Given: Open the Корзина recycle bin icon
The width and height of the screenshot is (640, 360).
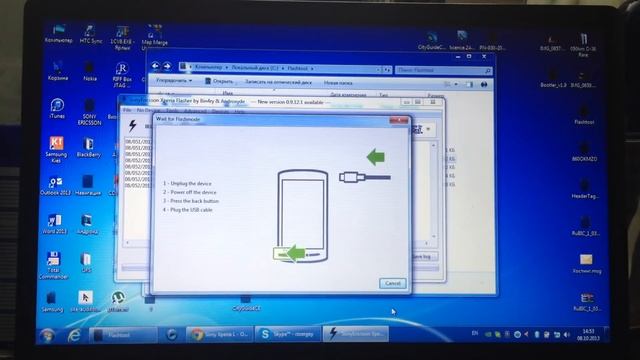Looking at the screenshot, I should pyautogui.click(x=58, y=70).
